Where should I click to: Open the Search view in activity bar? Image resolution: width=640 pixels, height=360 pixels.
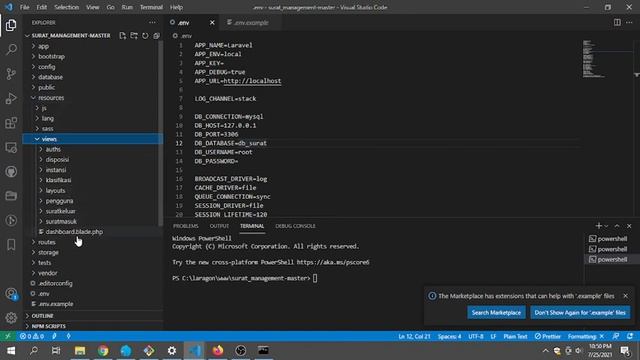11,49
